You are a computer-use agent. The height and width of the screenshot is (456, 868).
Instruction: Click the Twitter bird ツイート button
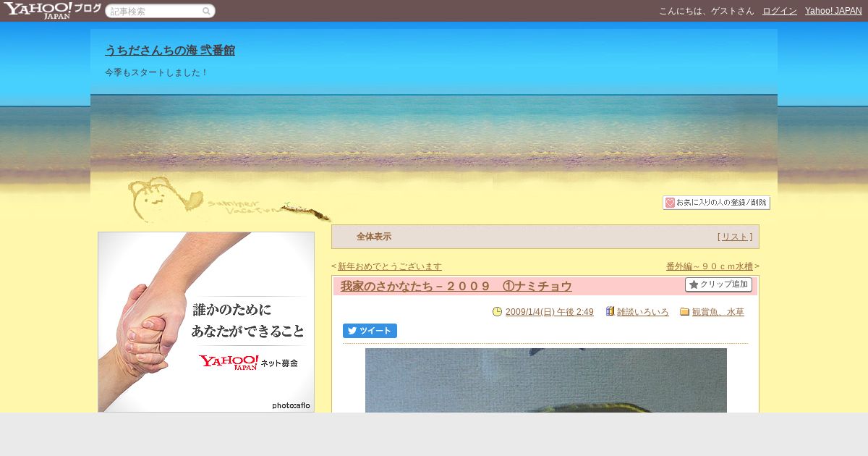pyautogui.click(x=370, y=331)
